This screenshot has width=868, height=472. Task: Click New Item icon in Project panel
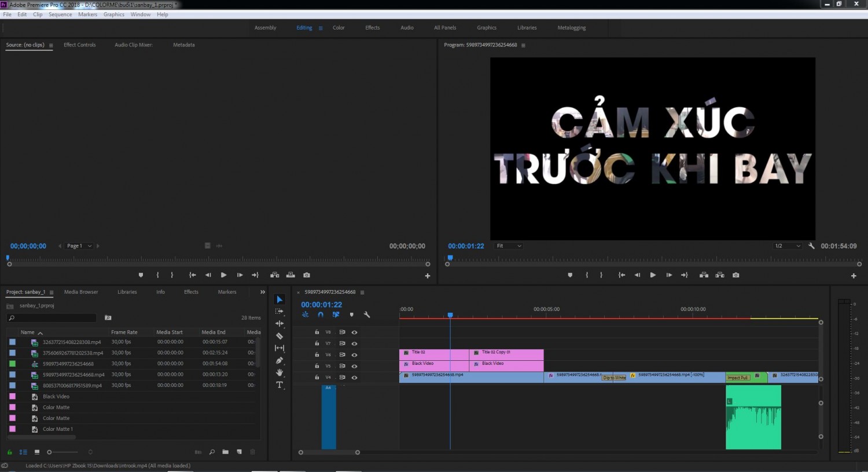click(x=239, y=452)
